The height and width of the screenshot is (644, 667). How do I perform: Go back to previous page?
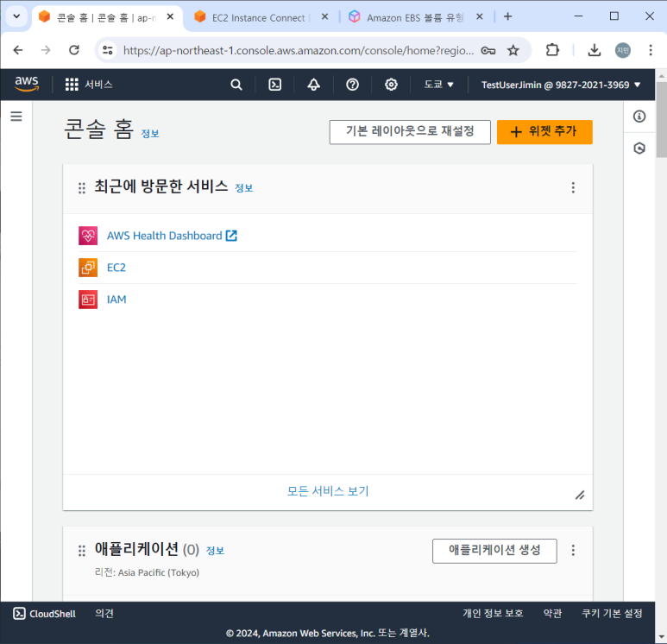click(18, 50)
